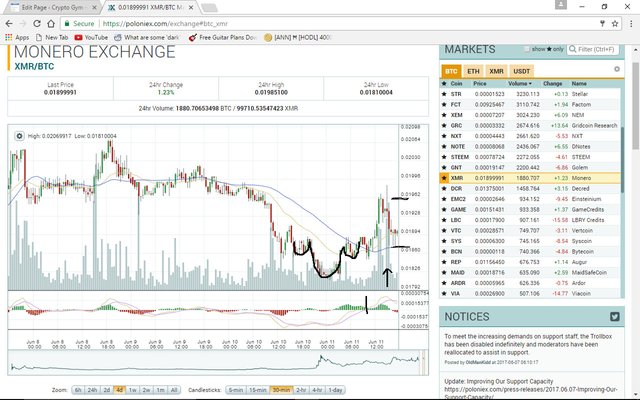Image resolution: width=640 pixels, height=400 pixels.
Task: Sort markets by Volume column
Action: 520,83
